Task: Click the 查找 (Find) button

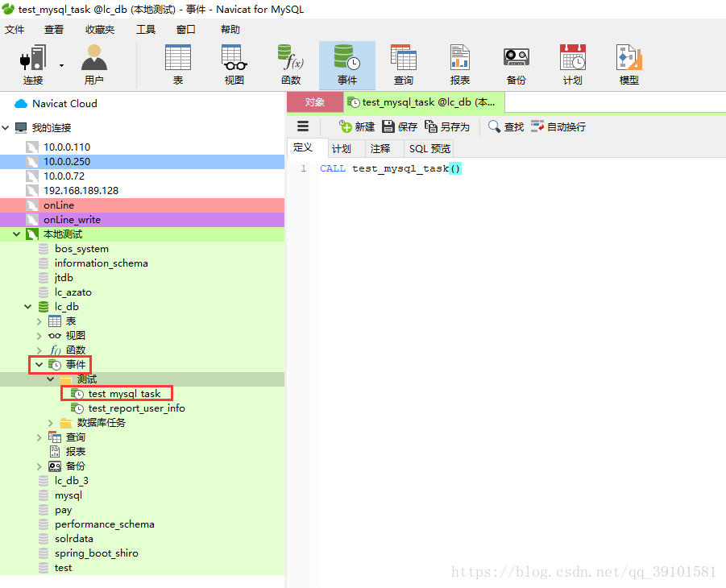Action: [505, 126]
